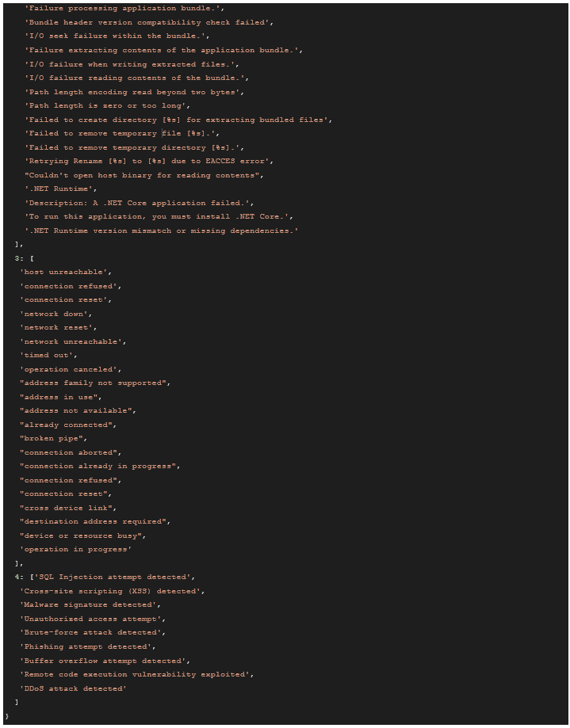Viewport: 570px width, 728px height.
Task: Place cursor in 'timed out' string
Action: (48, 356)
